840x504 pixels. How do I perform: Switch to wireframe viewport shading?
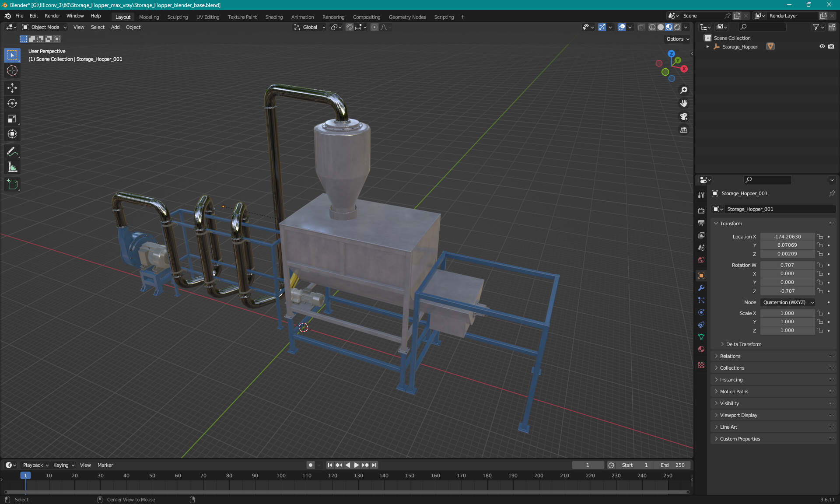pos(652,27)
